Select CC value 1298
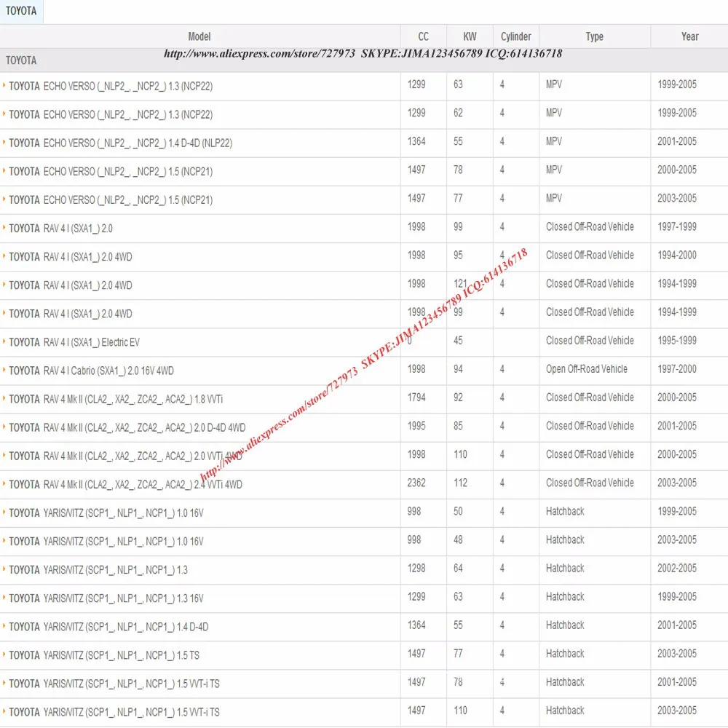Viewport: 728px width, 728px height. coord(416,569)
